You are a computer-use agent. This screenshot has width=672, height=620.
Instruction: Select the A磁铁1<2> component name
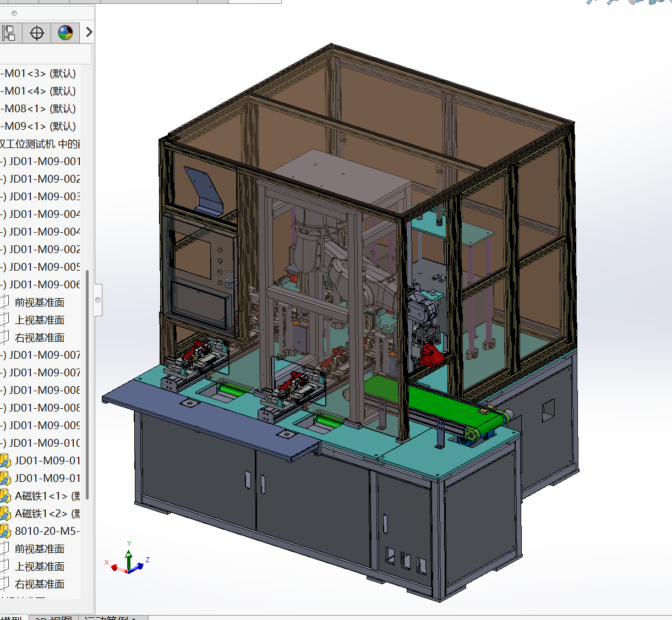(x=47, y=514)
